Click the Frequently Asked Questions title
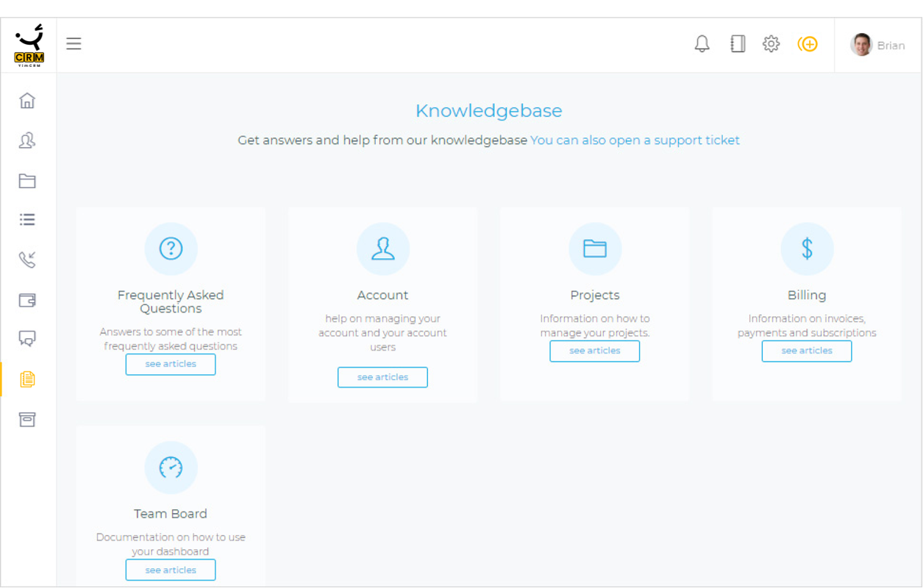Image resolution: width=923 pixels, height=588 pixels. (x=171, y=302)
